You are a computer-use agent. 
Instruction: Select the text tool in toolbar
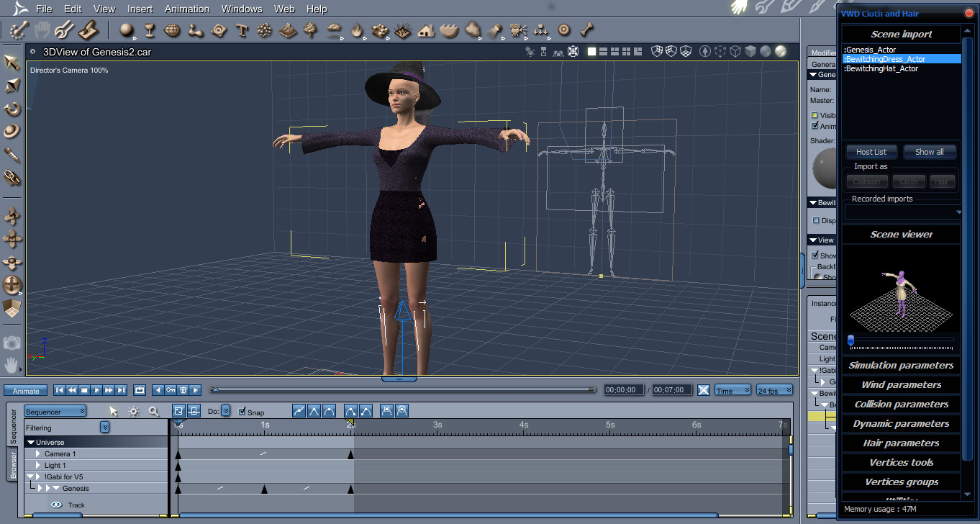(242, 30)
